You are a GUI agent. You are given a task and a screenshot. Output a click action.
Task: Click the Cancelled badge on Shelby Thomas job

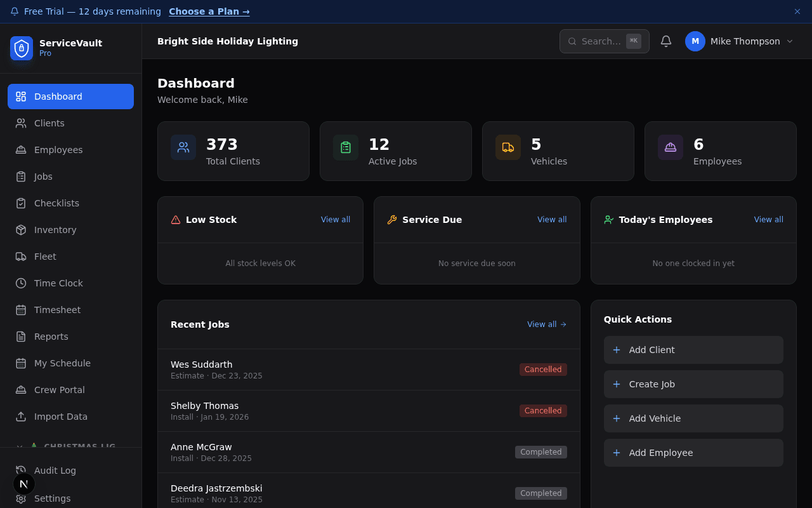pos(543,410)
